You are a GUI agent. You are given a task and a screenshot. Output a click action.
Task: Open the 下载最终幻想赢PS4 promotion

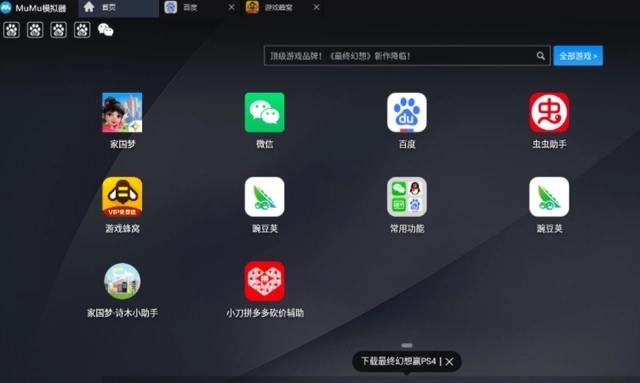(398, 361)
